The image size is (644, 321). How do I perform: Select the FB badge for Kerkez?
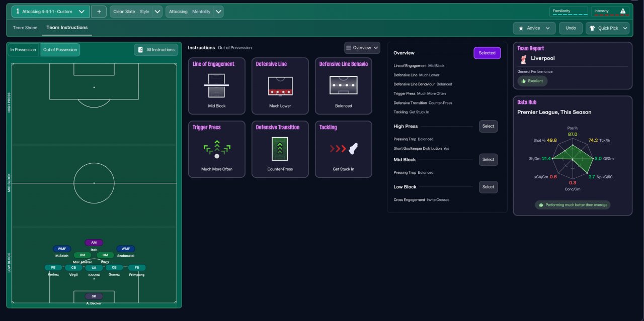53,268
